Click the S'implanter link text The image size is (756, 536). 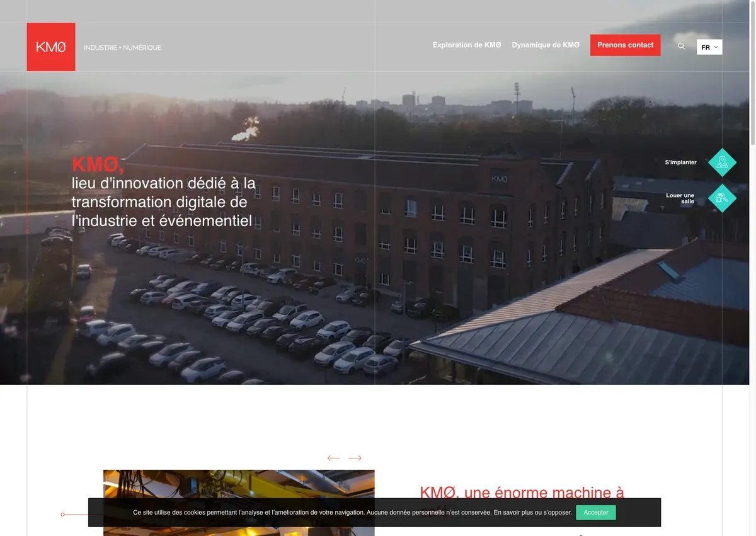coord(681,163)
